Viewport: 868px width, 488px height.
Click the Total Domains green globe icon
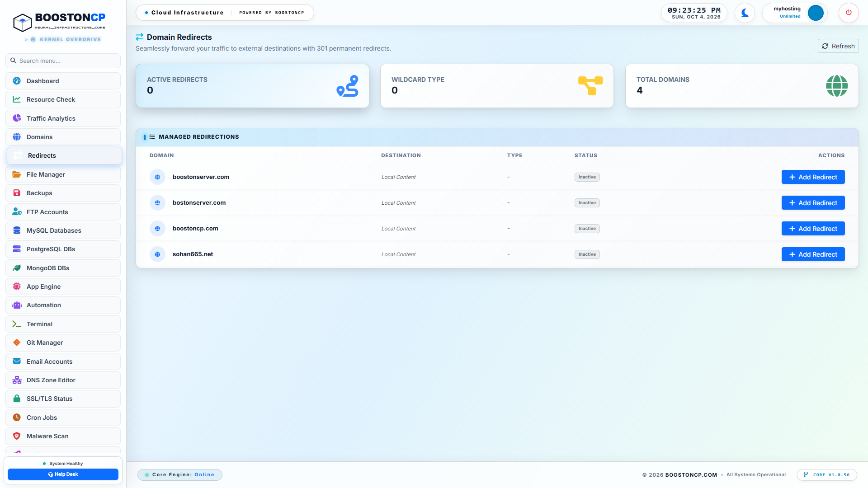click(x=837, y=86)
